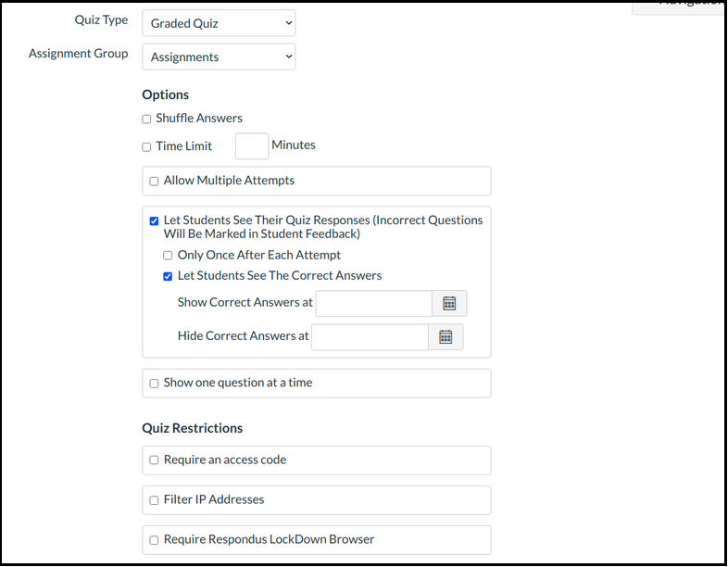Click the Time Limit minutes input box

pos(252,146)
